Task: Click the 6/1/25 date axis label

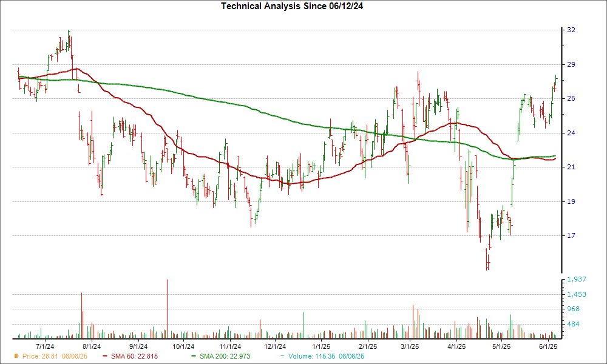Action: point(548,346)
